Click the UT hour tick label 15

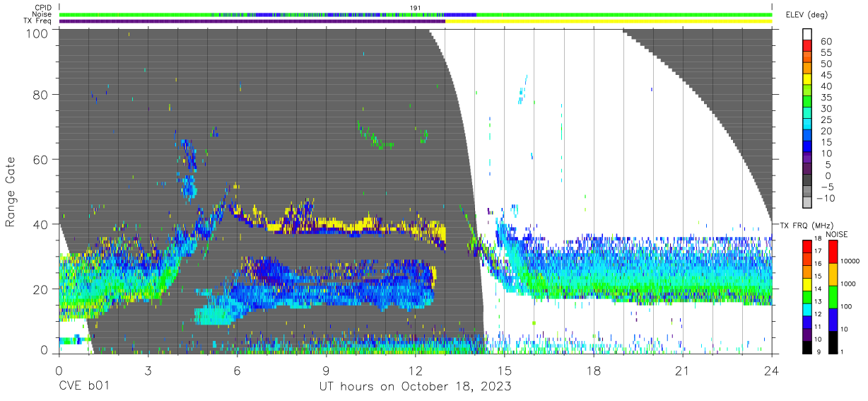505,371
